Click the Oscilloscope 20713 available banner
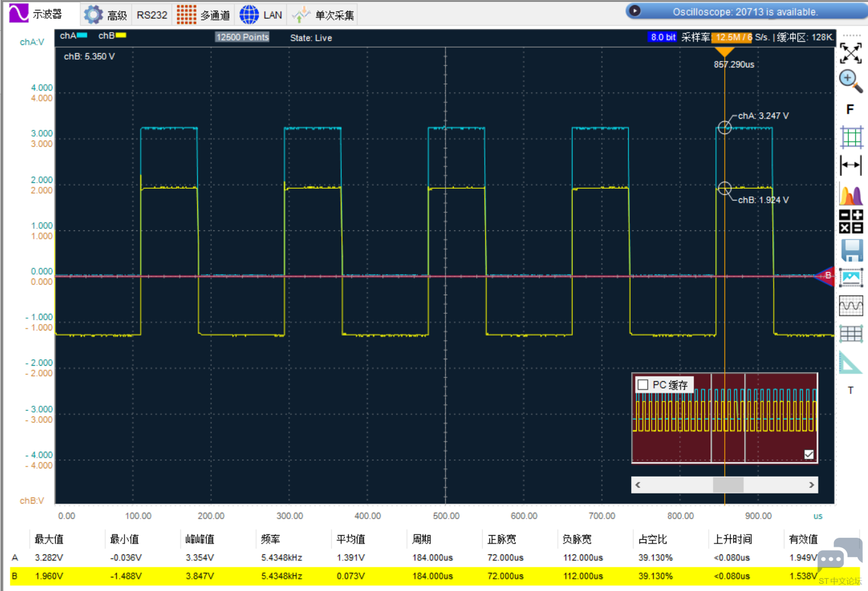 [x=745, y=12]
